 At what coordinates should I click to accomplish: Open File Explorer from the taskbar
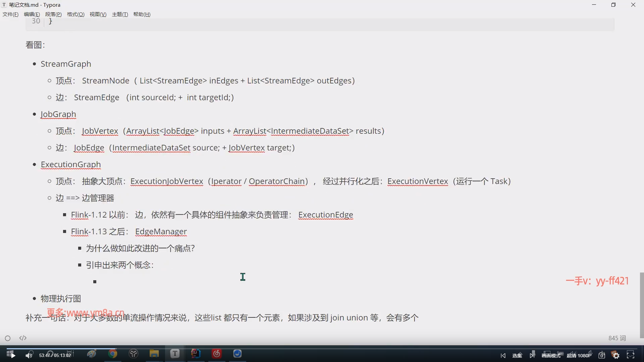pos(154,354)
